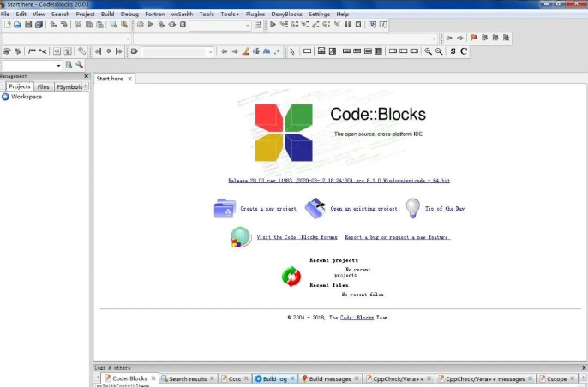This screenshot has width=588, height=387.
Task: Toggle bookmark with the red flag icon
Action: pyautogui.click(x=474, y=38)
